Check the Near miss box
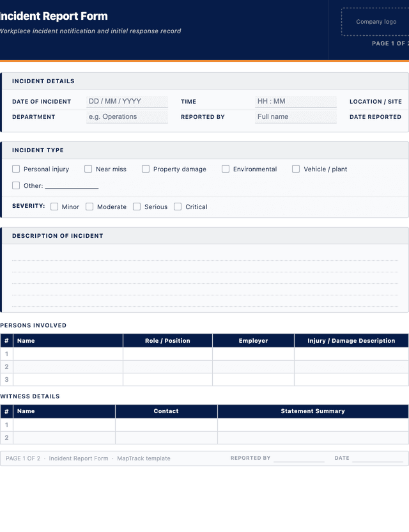Viewport: 409px width, 532px height. point(88,169)
